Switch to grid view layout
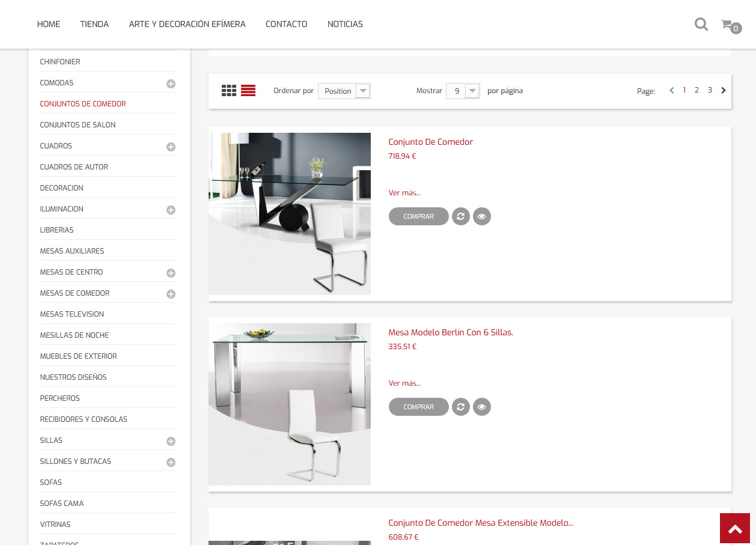 [x=229, y=91]
